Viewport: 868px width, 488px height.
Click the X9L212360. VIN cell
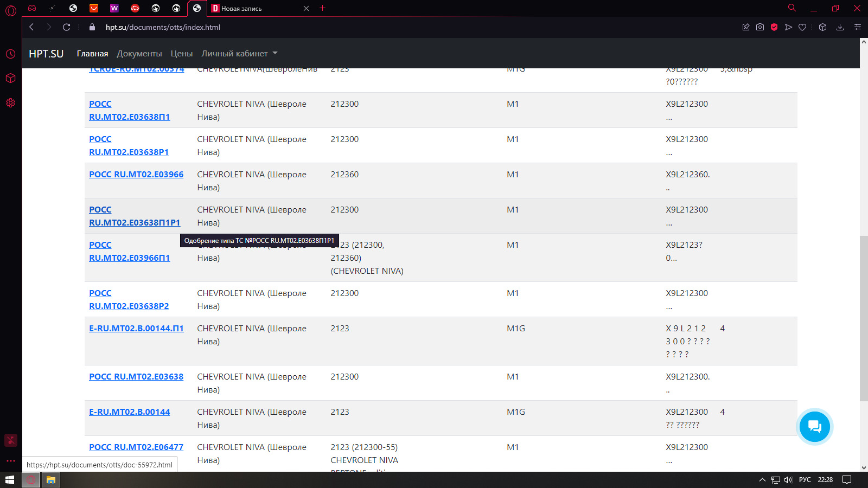688,181
